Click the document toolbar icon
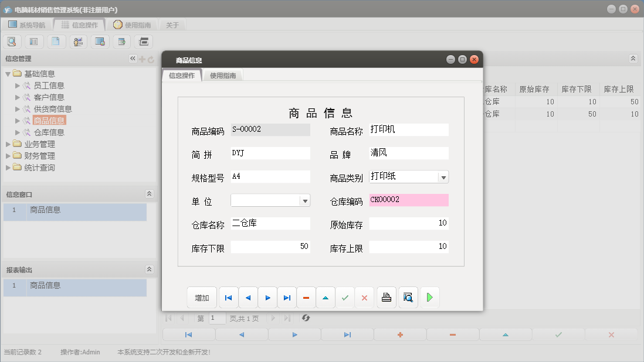This screenshot has width=644, height=362. (56, 41)
